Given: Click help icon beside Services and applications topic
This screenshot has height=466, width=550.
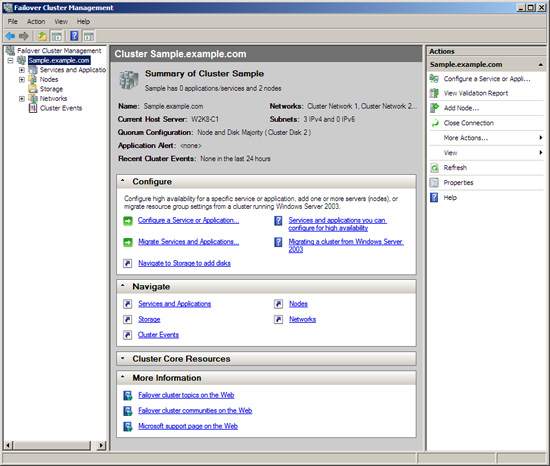Looking at the screenshot, I should [278, 221].
